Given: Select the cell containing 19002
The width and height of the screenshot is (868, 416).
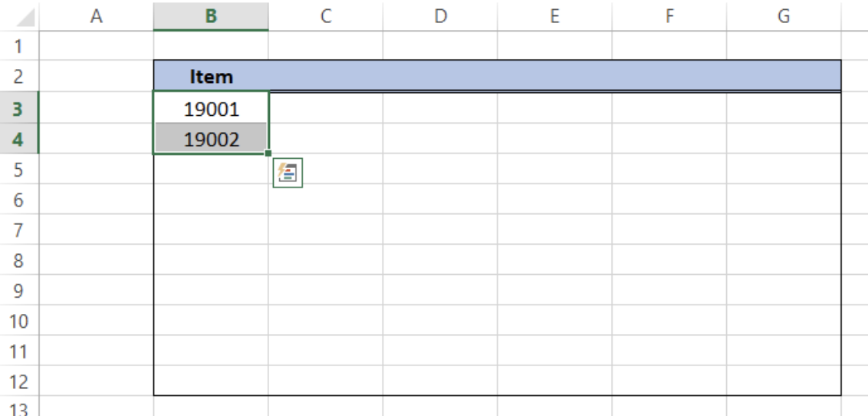Looking at the screenshot, I should tap(211, 140).
